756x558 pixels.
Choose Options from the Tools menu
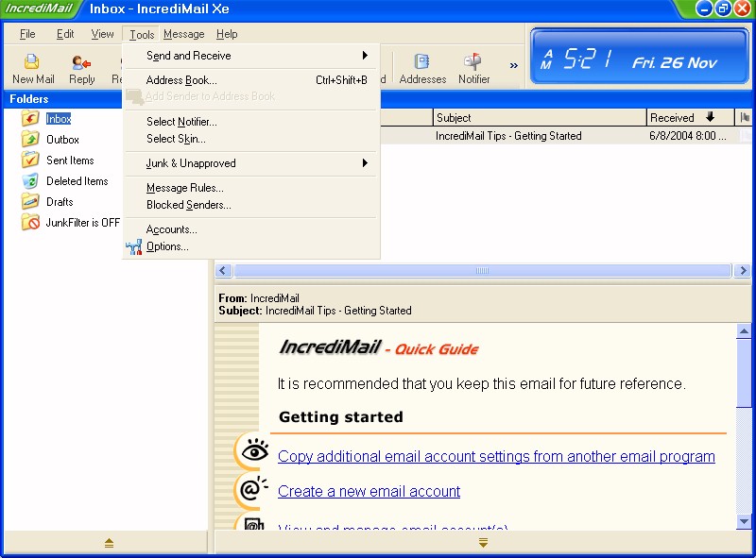click(x=167, y=246)
